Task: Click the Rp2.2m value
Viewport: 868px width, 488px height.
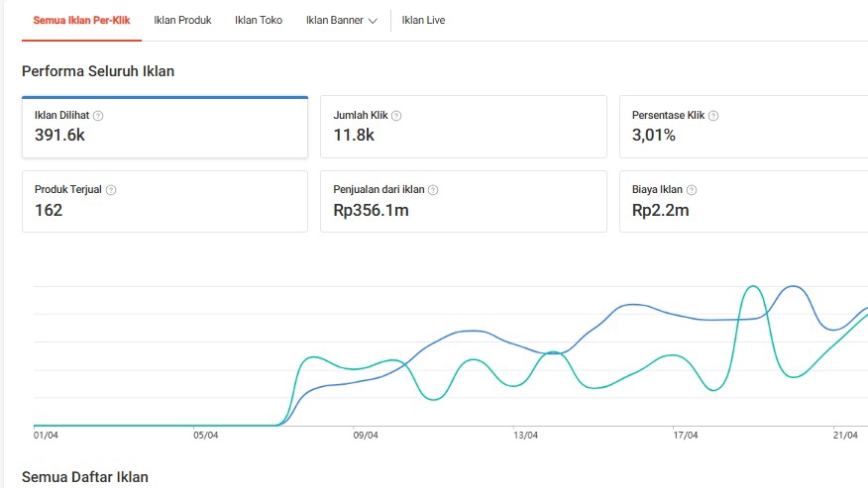Action: pyautogui.click(x=660, y=210)
